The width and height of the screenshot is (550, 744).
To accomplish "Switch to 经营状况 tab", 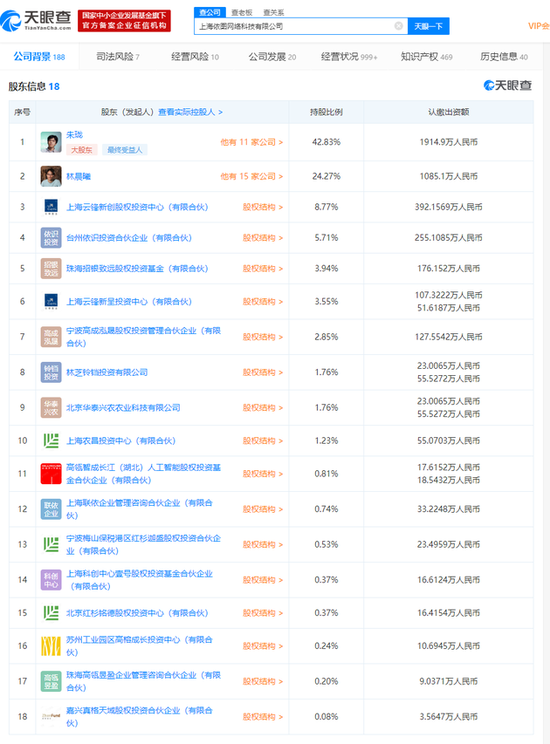I will pyautogui.click(x=349, y=57).
